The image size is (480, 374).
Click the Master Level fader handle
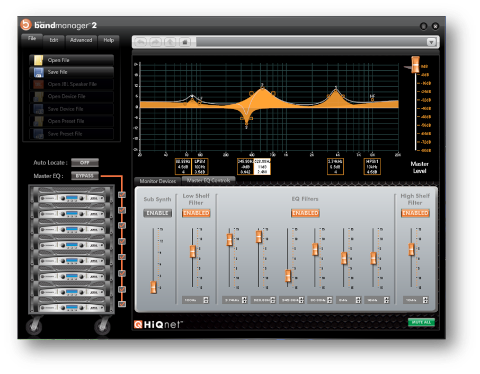coord(415,65)
